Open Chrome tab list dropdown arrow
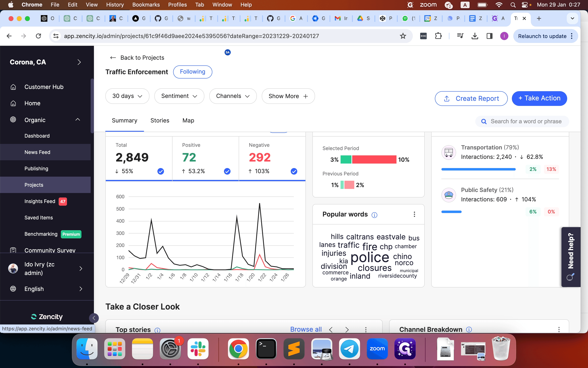The width and height of the screenshot is (588, 368). click(572, 18)
